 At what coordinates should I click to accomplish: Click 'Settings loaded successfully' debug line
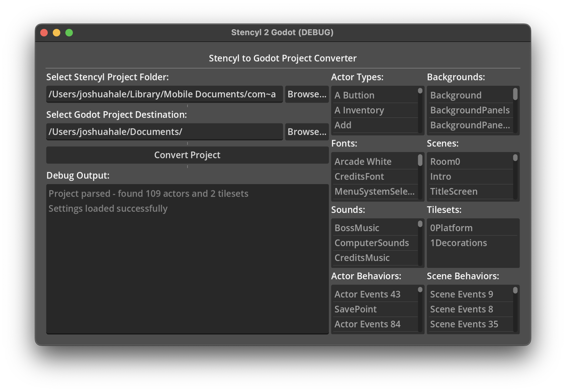[108, 209]
